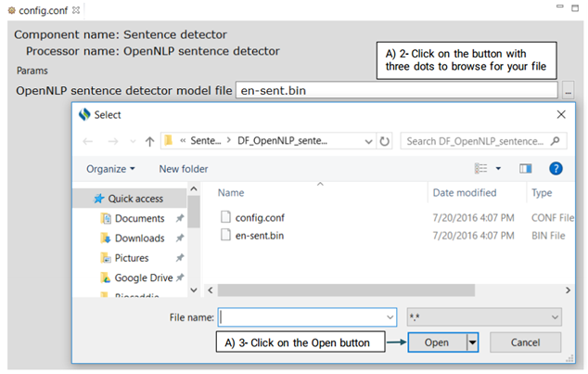Change view layout icon
The height and width of the screenshot is (374, 588).
pyautogui.click(x=482, y=168)
